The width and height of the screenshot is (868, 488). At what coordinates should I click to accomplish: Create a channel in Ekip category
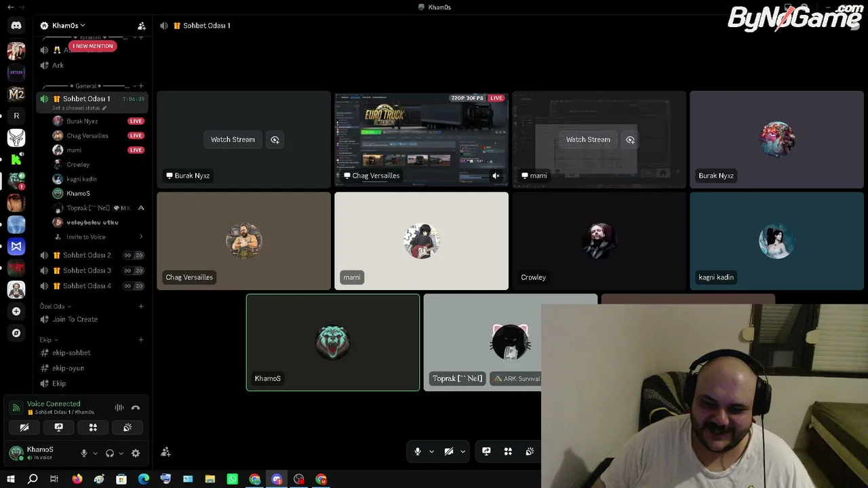click(141, 340)
